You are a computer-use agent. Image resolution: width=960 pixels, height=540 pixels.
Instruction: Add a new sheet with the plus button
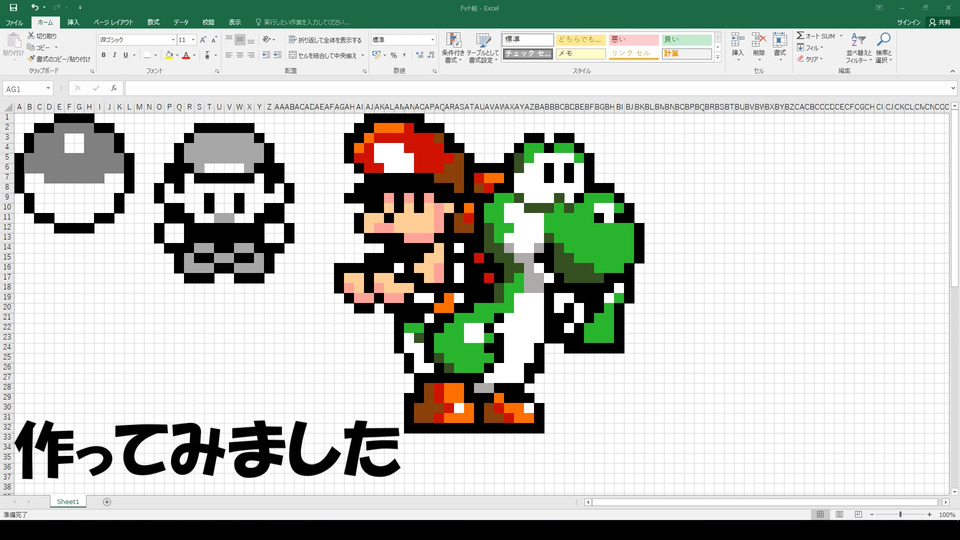pos(107,501)
